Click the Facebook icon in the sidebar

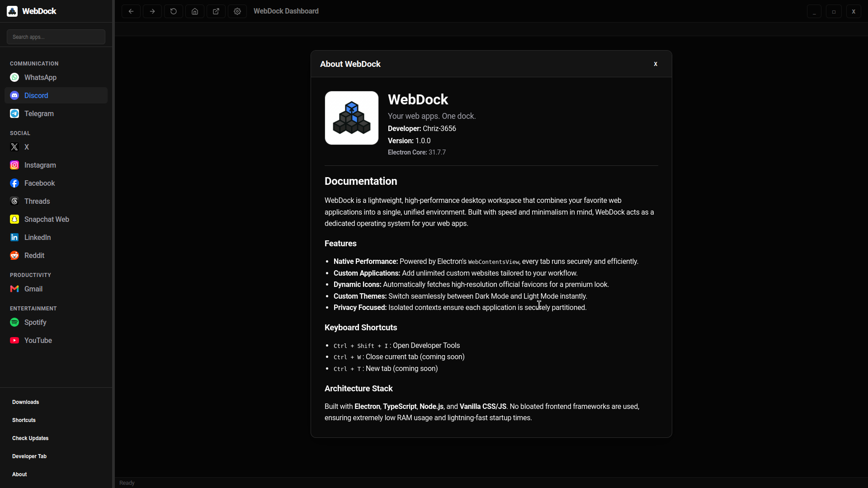[14, 183]
